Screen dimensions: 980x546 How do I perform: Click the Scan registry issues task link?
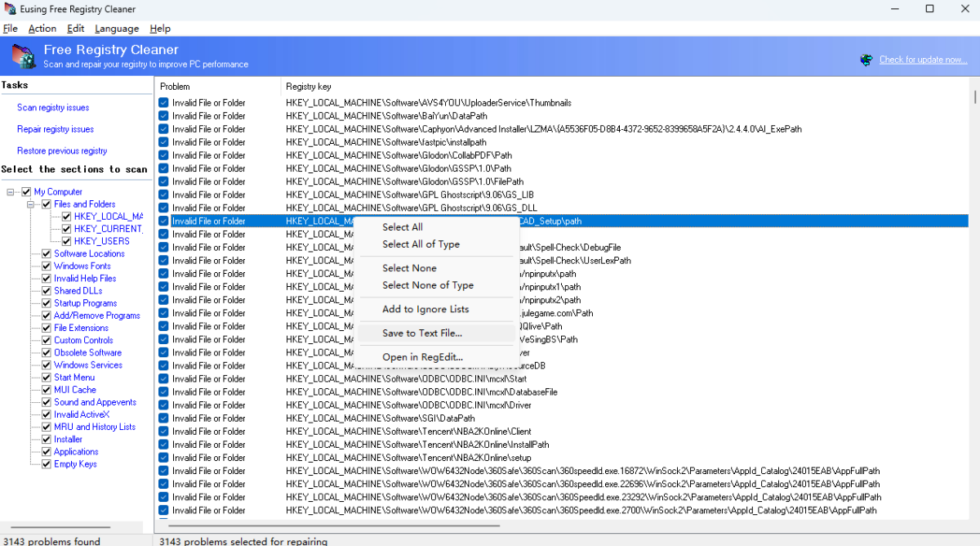(52, 107)
